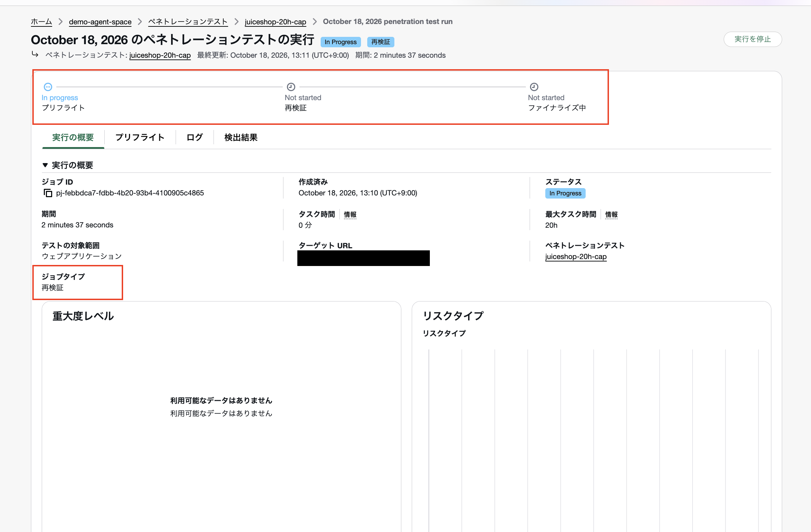The height and width of the screenshot is (532, 811).
Task: Stop the run with 実行を停止 button
Action: click(x=753, y=39)
